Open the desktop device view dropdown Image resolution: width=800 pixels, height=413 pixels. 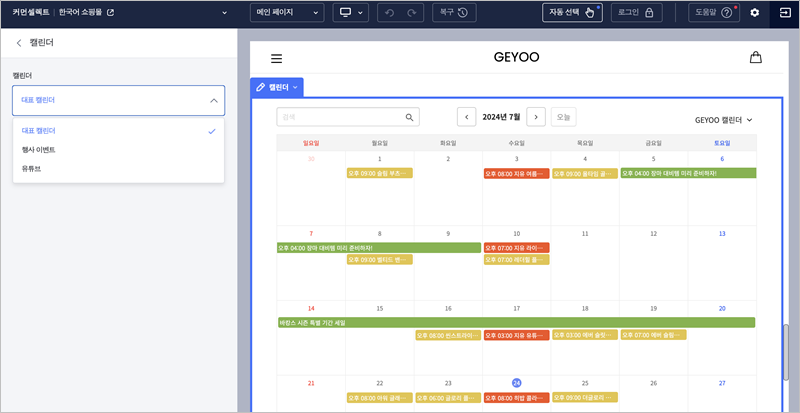click(x=351, y=13)
